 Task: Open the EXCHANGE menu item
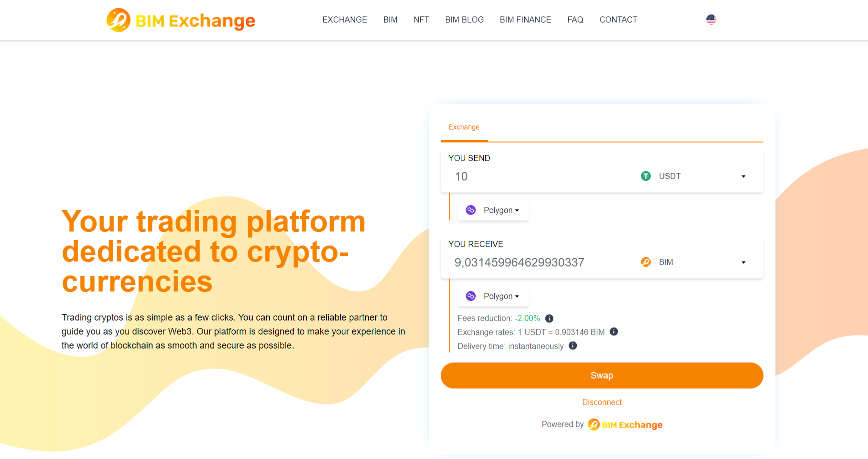tap(345, 20)
